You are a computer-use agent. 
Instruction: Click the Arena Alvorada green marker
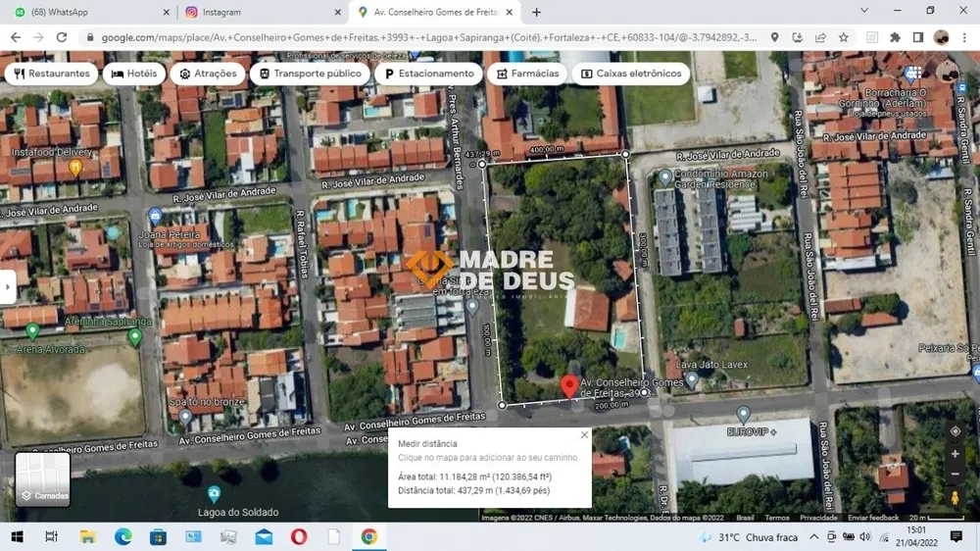tap(32, 330)
